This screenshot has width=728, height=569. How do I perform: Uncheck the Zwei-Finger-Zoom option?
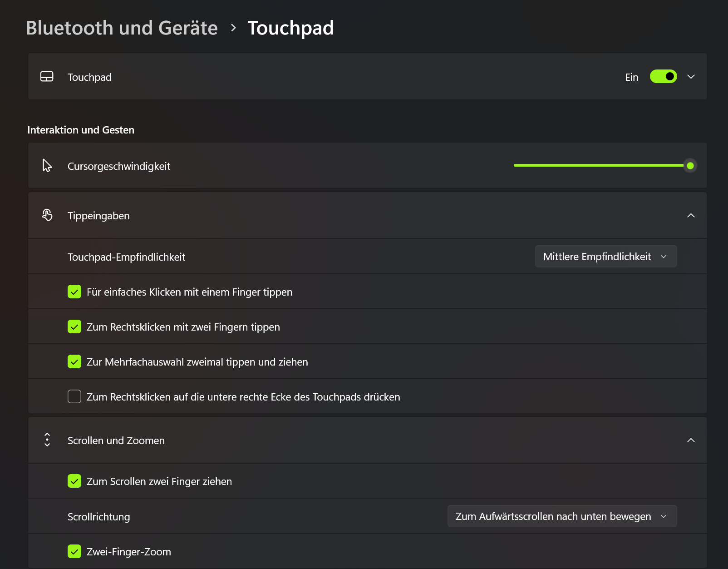coord(74,551)
